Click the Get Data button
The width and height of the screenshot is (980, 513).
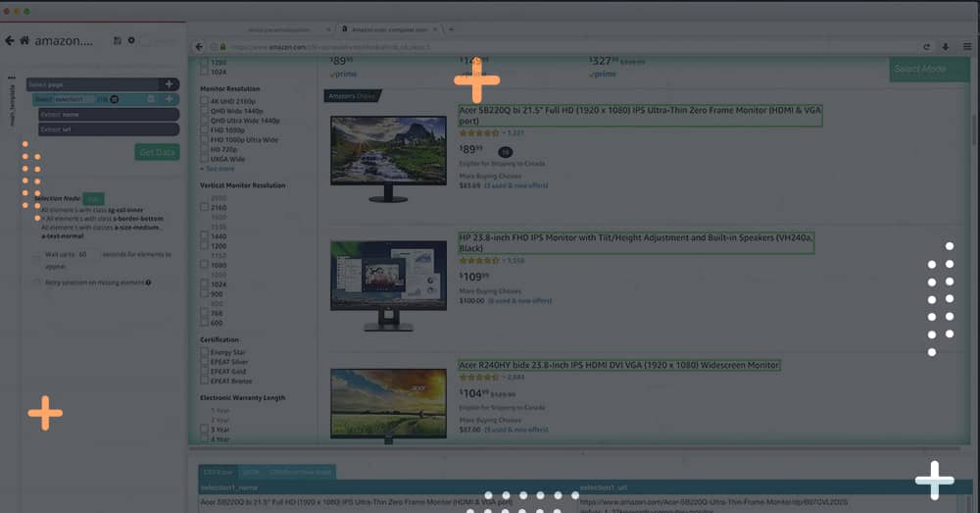(157, 152)
